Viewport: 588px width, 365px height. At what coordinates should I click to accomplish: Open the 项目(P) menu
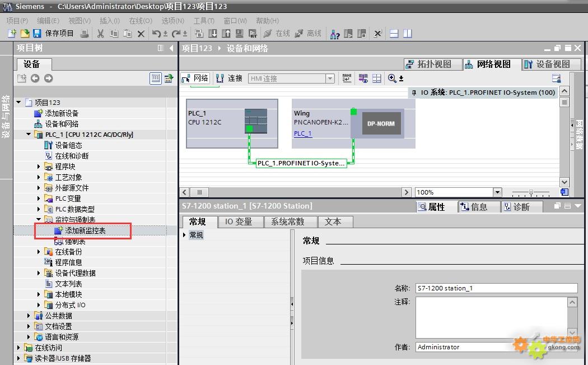(x=17, y=21)
